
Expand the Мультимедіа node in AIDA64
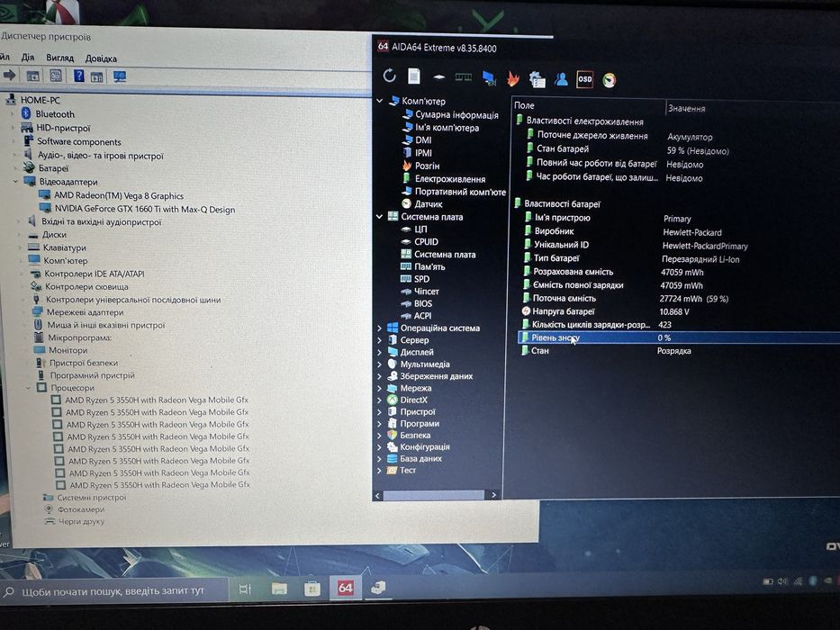click(379, 364)
